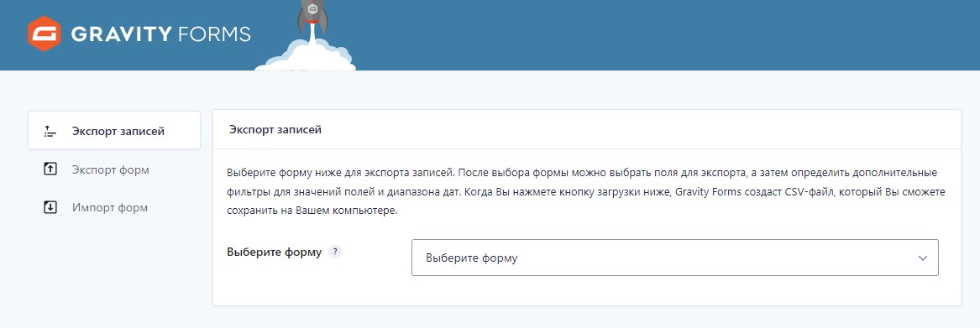Click the Экспорт записей panel heading

[x=275, y=130]
